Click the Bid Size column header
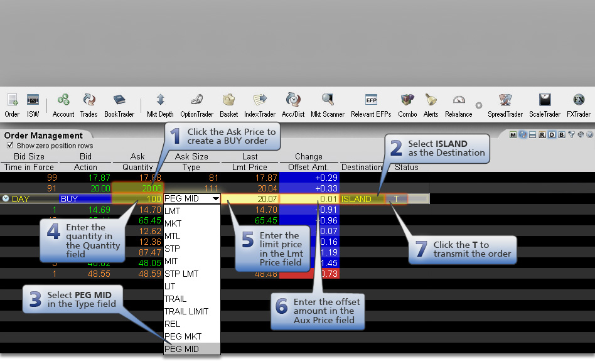 (29, 156)
